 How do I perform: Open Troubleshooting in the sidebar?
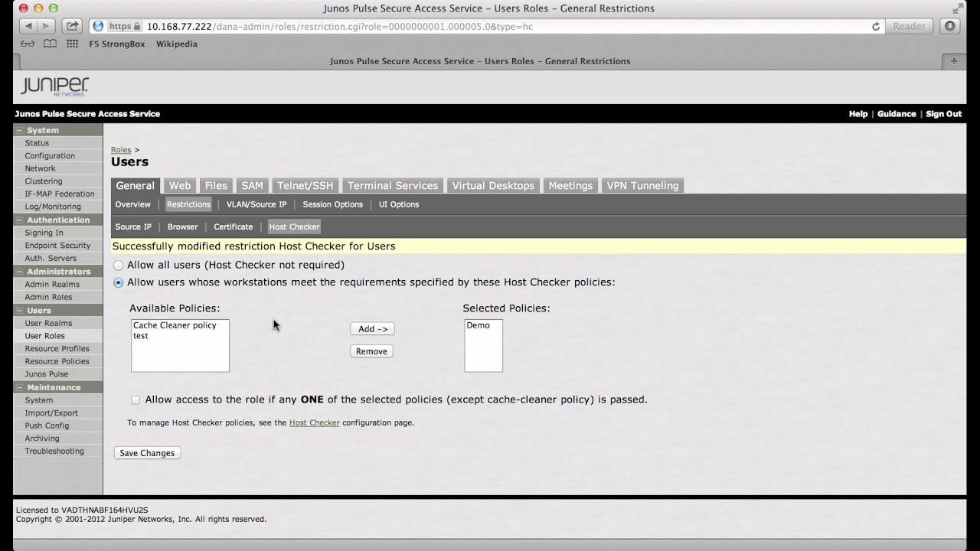(54, 452)
